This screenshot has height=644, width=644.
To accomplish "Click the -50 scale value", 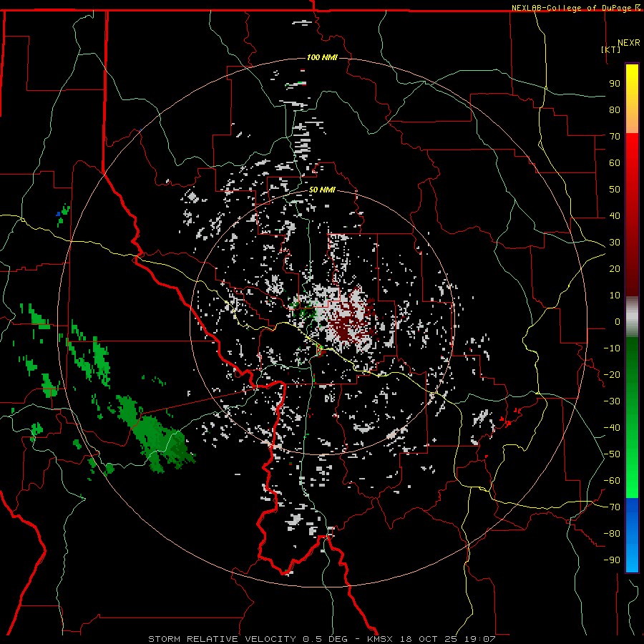I will (612, 454).
